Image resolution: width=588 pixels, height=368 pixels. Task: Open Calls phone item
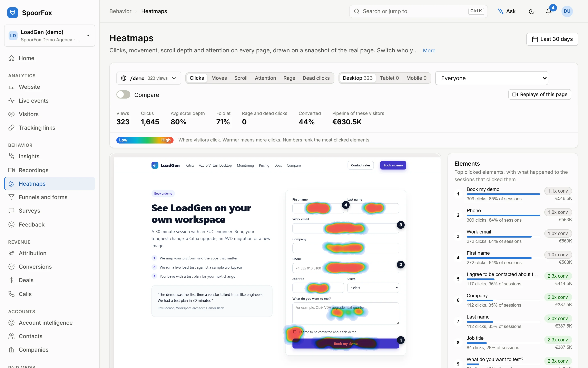(x=50, y=294)
